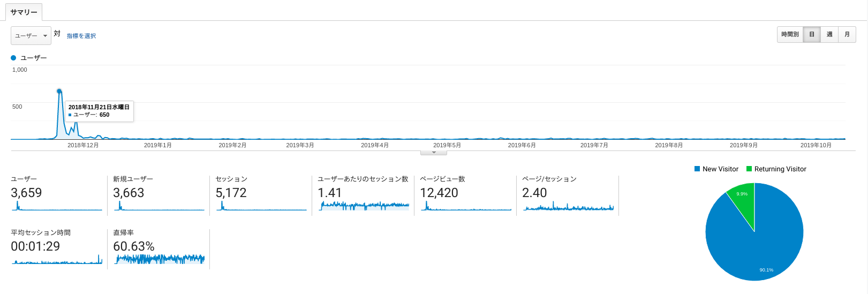The image size is (868, 294).
Task: Select the 新規ユーザー 3,663 metric sparkline
Action: click(x=159, y=206)
